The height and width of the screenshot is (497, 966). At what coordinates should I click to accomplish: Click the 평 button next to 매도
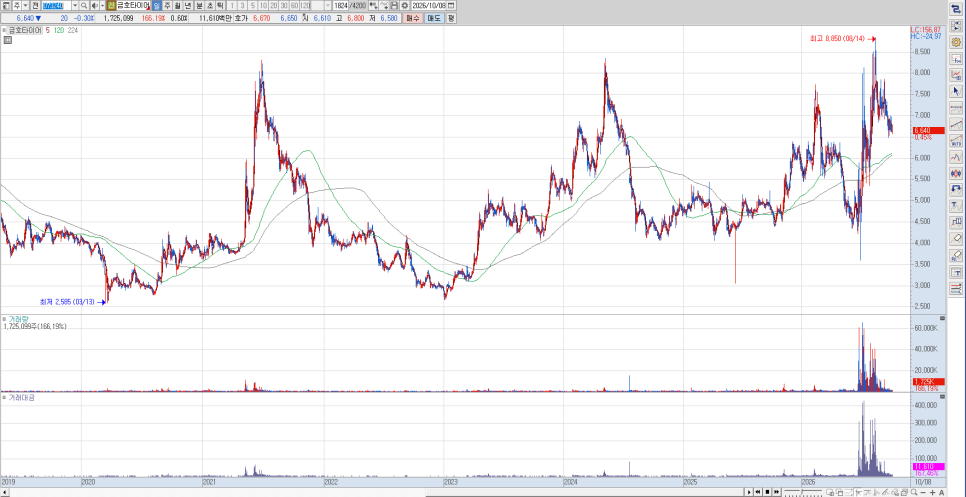(x=451, y=18)
